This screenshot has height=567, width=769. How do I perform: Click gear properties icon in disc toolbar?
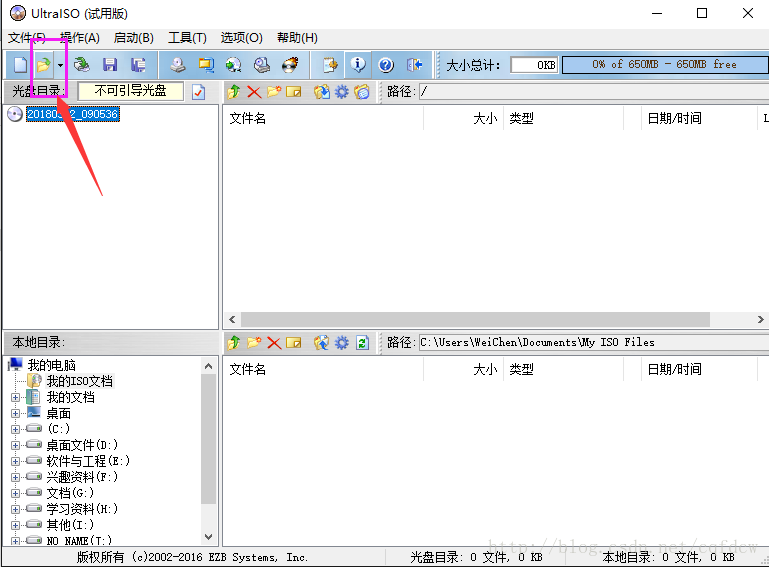(x=341, y=92)
